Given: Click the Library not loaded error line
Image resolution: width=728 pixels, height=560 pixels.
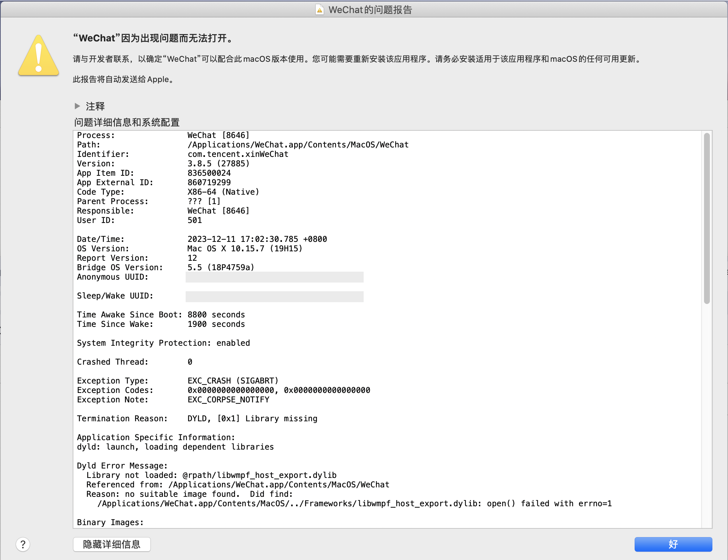Looking at the screenshot, I should point(211,475).
